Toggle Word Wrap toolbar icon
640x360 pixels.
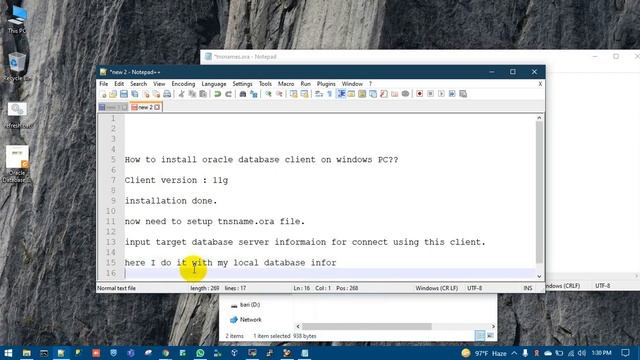click(319, 94)
